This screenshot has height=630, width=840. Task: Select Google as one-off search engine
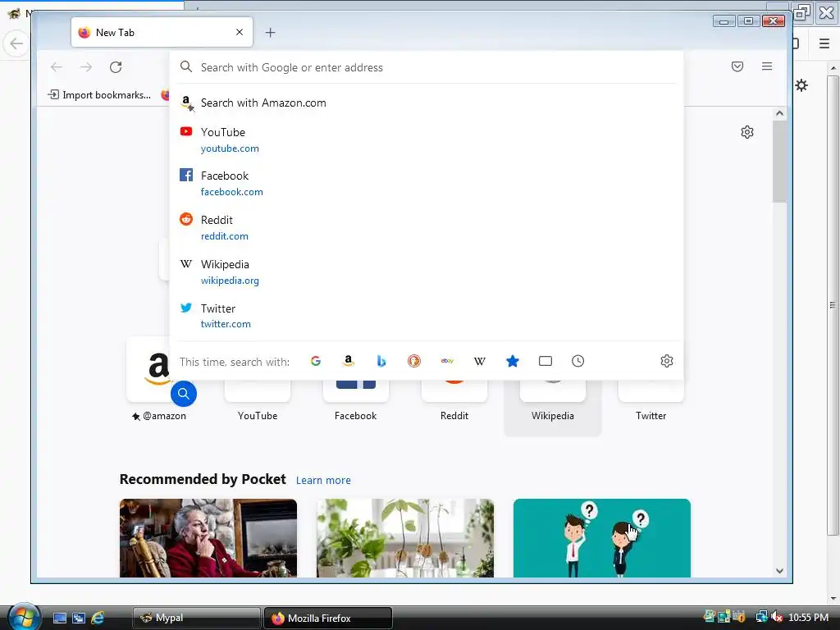[x=316, y=361]
